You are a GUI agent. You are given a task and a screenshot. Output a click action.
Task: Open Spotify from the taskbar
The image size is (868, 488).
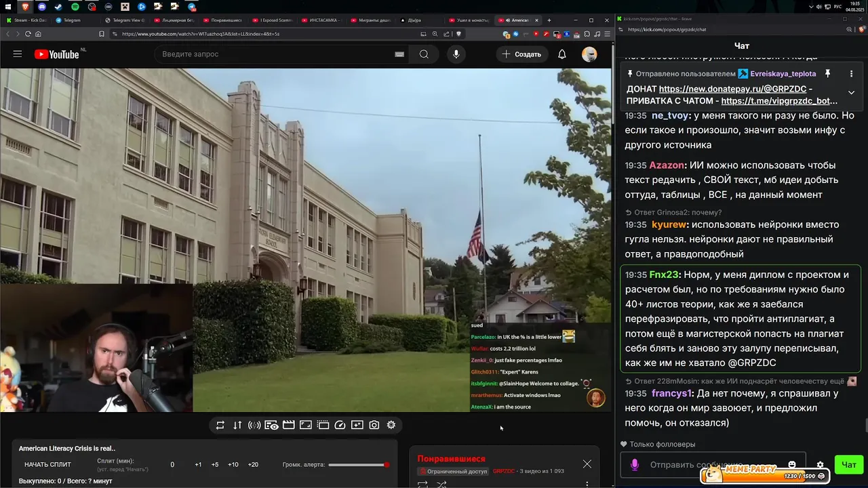(75, 7)
